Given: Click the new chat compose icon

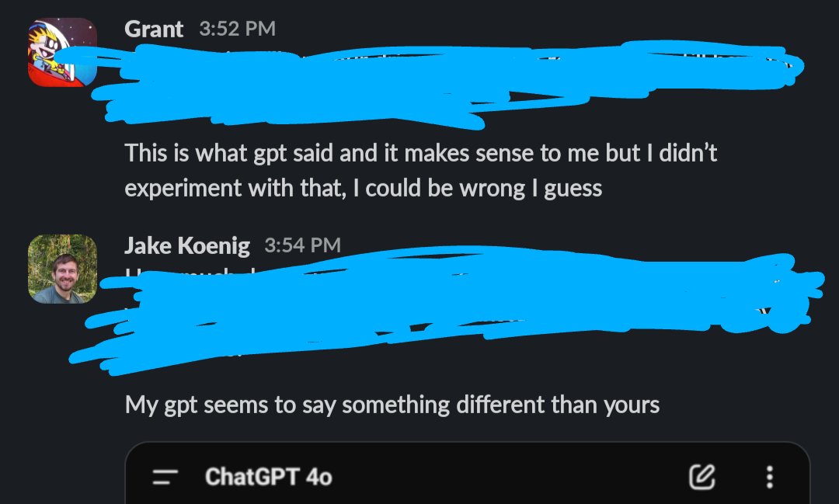Looking at the screenshot, I should click(x=702, y=477).
